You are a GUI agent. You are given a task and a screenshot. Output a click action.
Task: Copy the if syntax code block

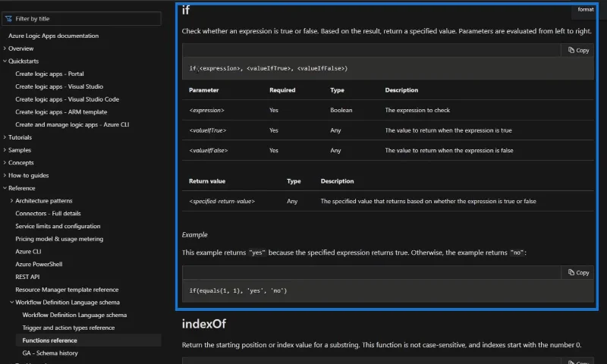point(578,50)
